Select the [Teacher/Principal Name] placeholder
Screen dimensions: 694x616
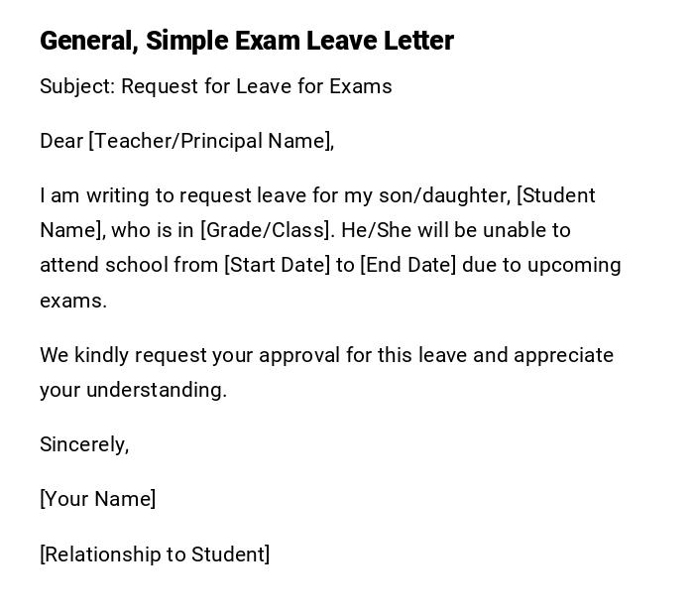coord(211,141)
